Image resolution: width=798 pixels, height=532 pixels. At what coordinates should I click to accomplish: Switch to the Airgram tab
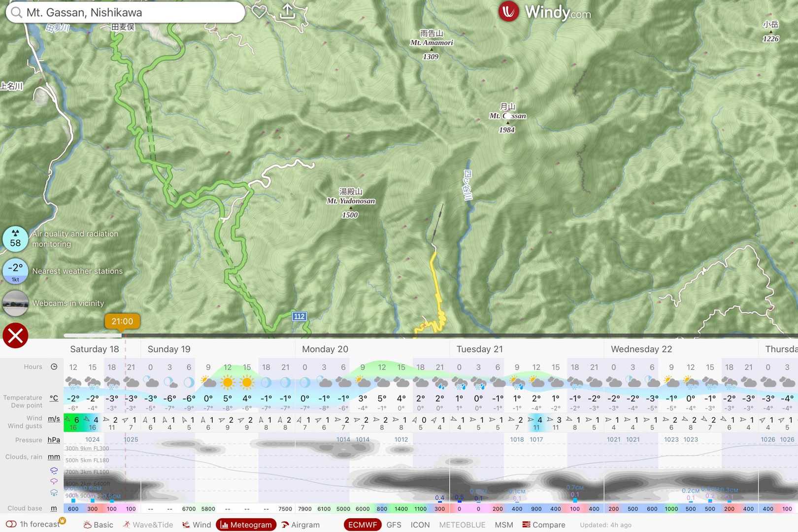coord(300,525)
